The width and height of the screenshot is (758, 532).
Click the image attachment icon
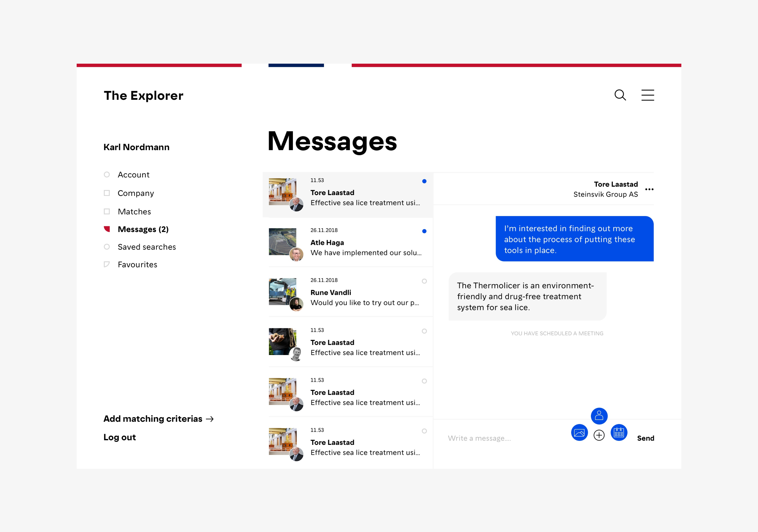[x=579, y=433]
